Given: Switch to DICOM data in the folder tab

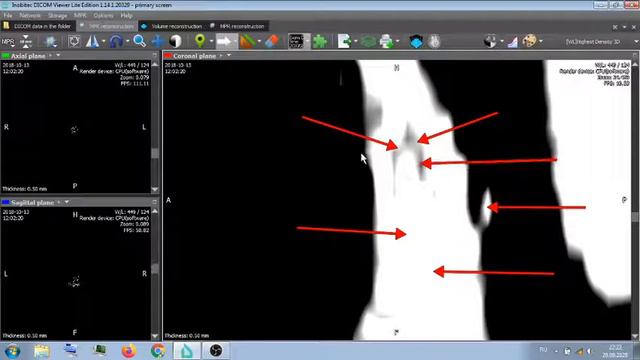Looking at the screenshot, I should [x=37, y=26].
